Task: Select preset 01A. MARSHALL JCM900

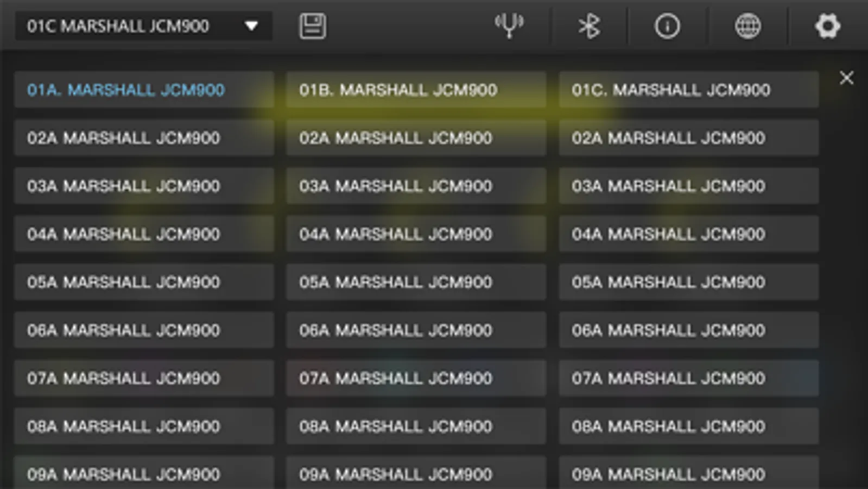Action: coord(144,90)
